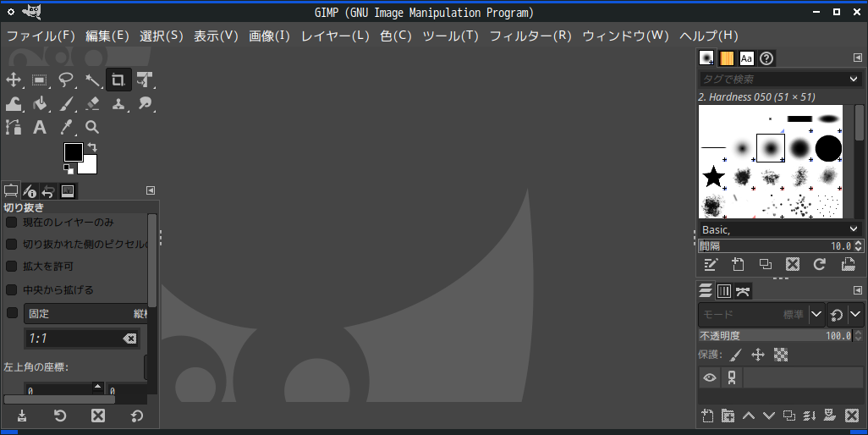Refresh the brushes list
The height and width of the screenshot is (435, 868).
pyautogui.click(x=820, y=265)
